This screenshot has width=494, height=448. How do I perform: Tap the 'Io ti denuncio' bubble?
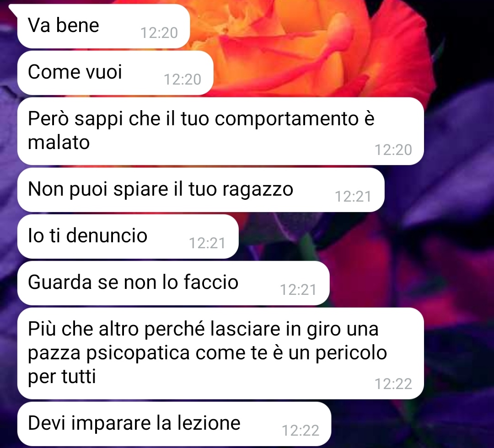click(128, 236)
